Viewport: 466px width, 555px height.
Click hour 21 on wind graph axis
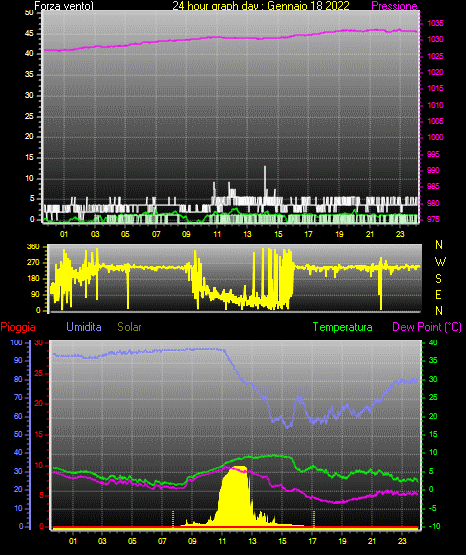point(370,234)
